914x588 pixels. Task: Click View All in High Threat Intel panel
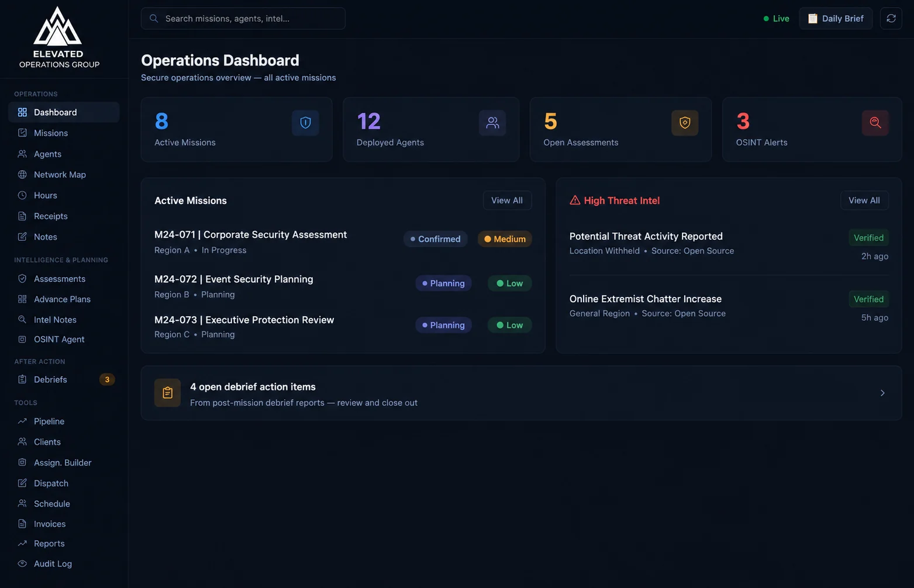coord(864,200)
